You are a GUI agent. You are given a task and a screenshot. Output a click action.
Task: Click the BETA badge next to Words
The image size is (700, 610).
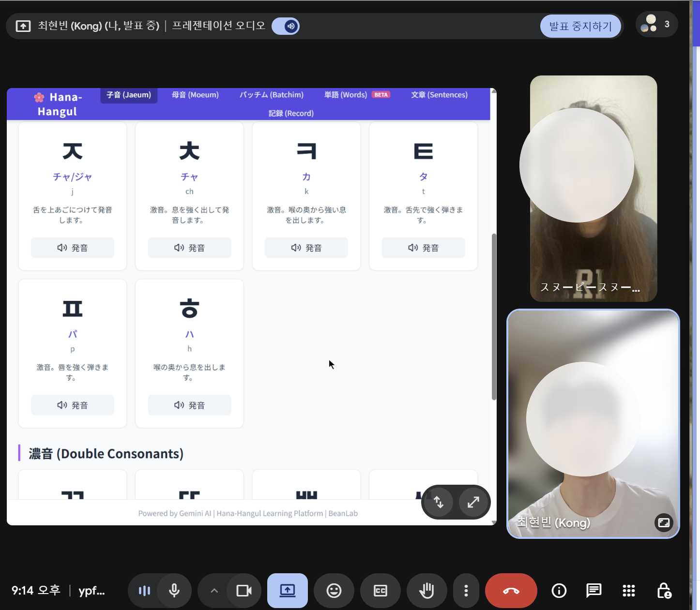pyautogui.click(x=381, y=95)
